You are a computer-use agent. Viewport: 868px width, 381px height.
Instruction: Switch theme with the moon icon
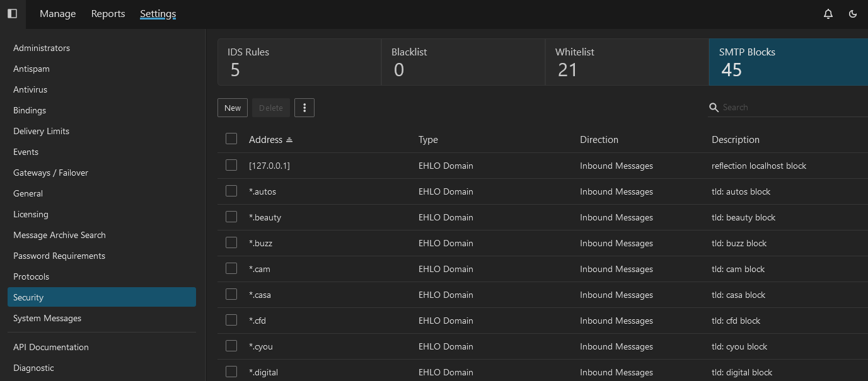click(x=853, y=14)
